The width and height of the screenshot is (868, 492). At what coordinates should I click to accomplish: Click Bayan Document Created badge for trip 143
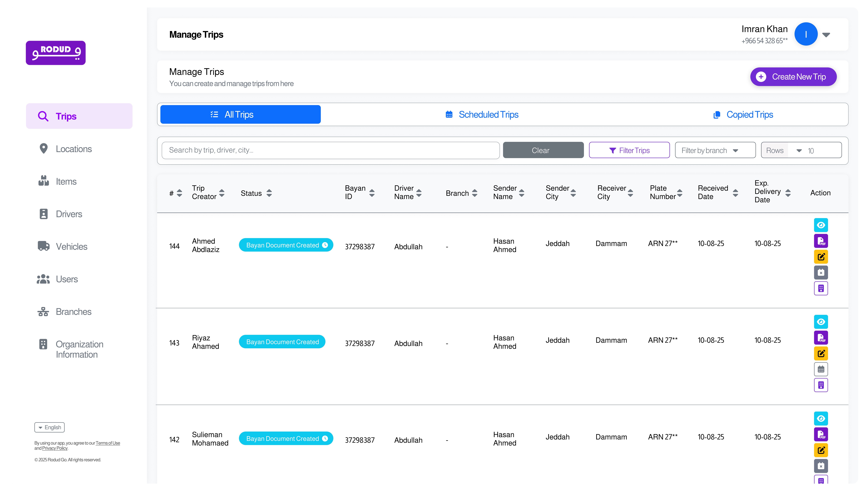282,342
